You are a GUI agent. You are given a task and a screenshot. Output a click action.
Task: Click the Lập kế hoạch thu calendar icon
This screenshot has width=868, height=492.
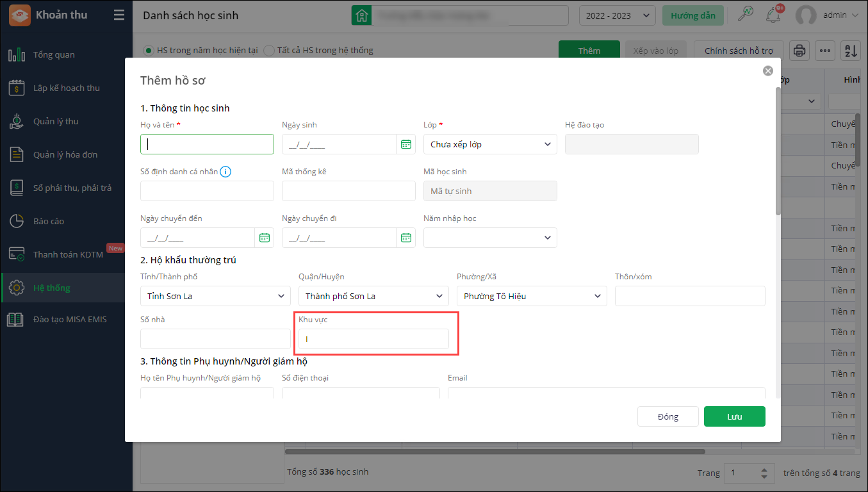click(17, 88)
